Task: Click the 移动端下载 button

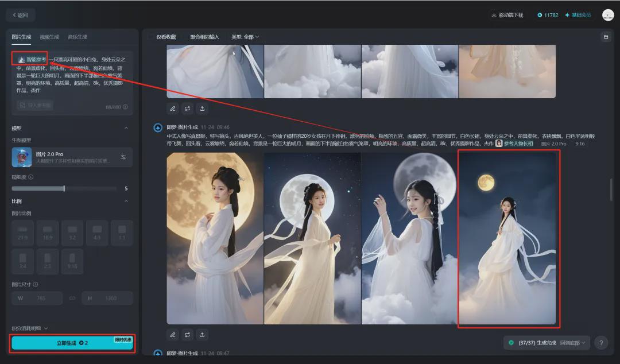Action: [x=507, y=15]
